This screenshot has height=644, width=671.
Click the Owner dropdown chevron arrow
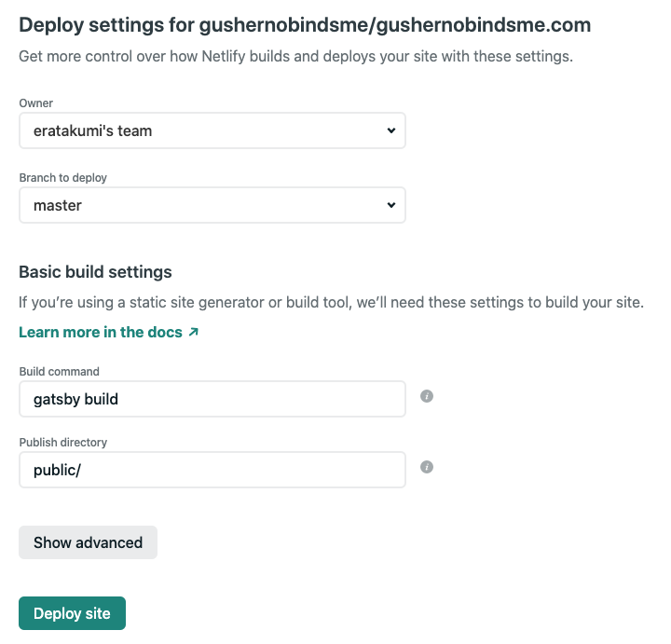[391, 130]
